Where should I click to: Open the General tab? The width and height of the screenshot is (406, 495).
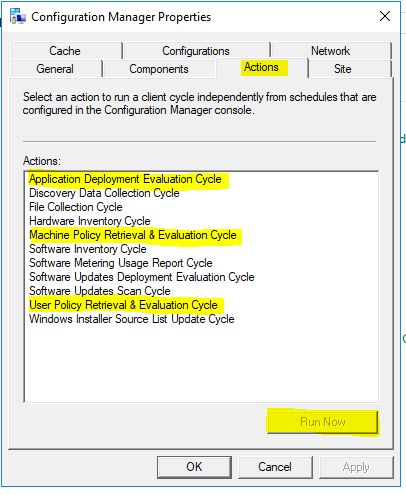pyautogui.click(x=55, y=69)
